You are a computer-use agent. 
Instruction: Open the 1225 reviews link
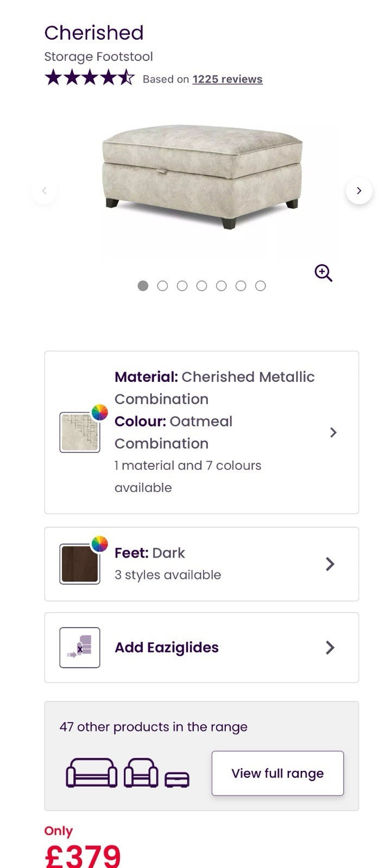pos(227,79)
